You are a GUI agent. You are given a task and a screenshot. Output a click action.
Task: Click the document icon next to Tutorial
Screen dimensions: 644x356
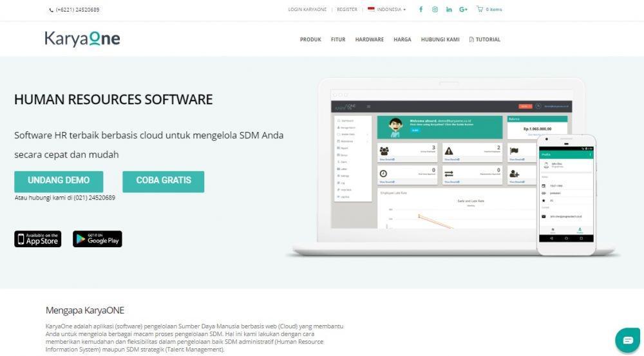[471, 39]
